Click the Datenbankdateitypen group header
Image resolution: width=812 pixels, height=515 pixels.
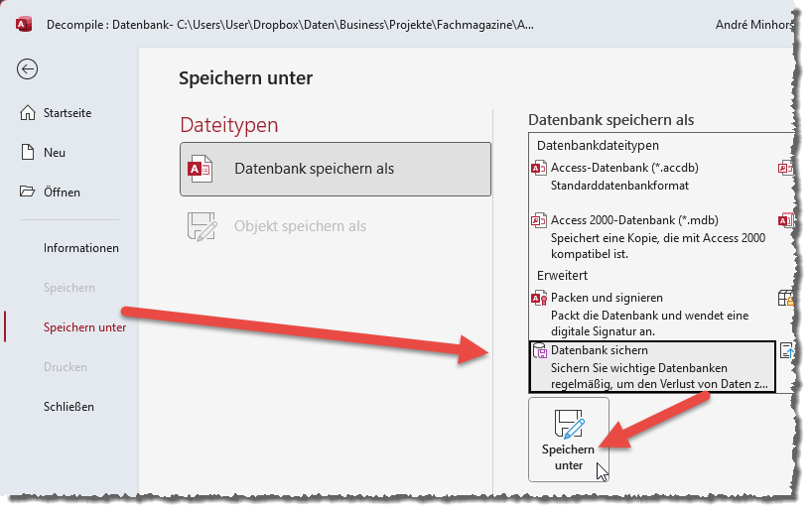pos(598,146)
